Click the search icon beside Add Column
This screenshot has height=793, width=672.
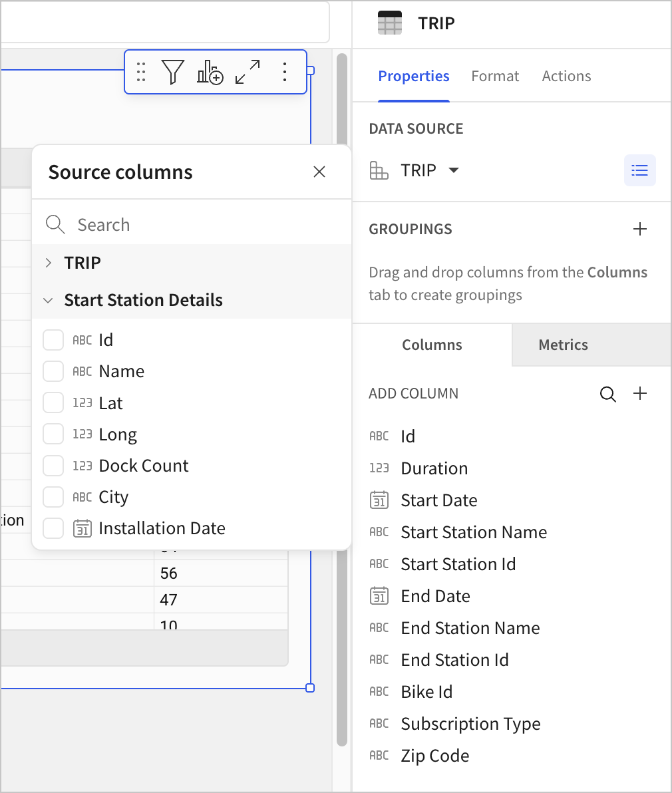pyautogui.click(x=607, y=394)
